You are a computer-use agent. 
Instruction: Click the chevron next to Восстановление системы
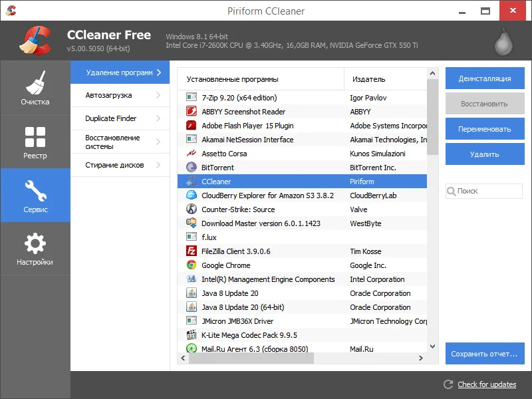[158, 142]
